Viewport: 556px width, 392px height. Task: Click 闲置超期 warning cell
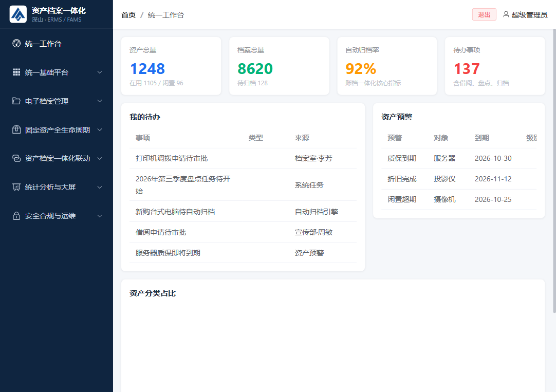(x=402, y=199)
